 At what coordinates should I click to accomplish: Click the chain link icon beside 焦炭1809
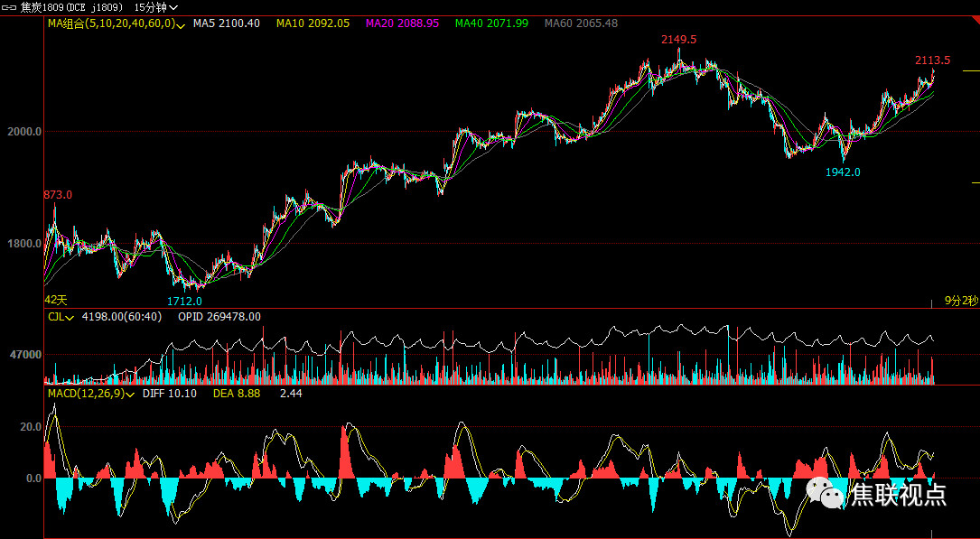[x=11, y=7]
